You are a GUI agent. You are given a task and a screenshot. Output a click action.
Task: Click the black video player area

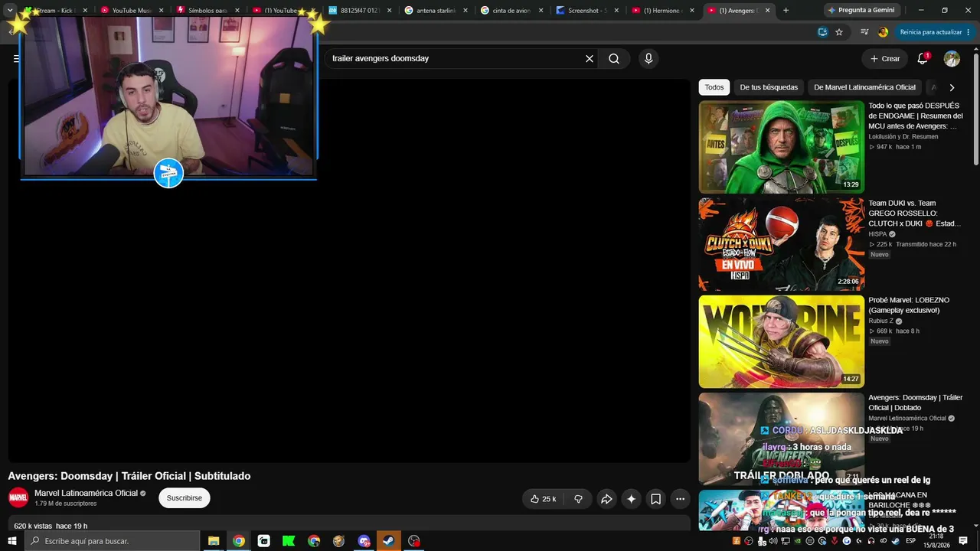pos(349,270)
